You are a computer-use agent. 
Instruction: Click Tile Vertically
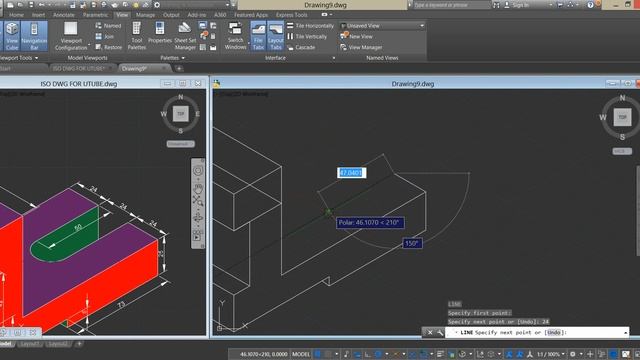coord(307,36)
